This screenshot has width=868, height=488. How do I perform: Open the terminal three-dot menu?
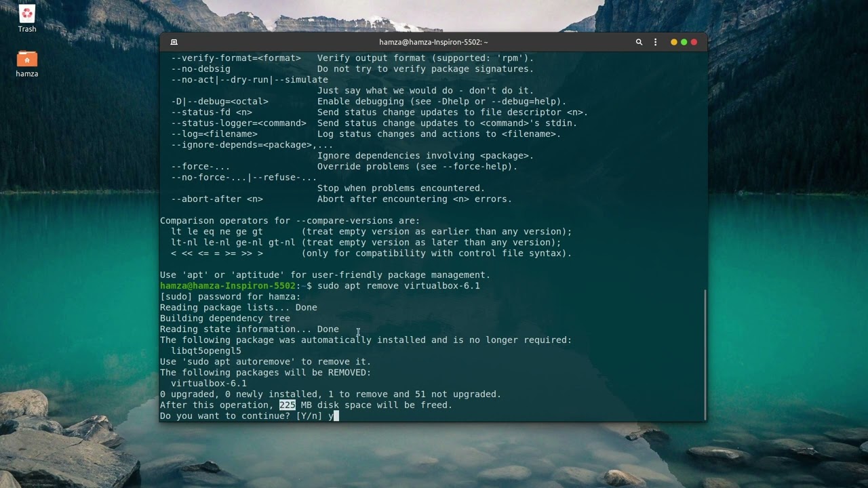coord(655,42)
